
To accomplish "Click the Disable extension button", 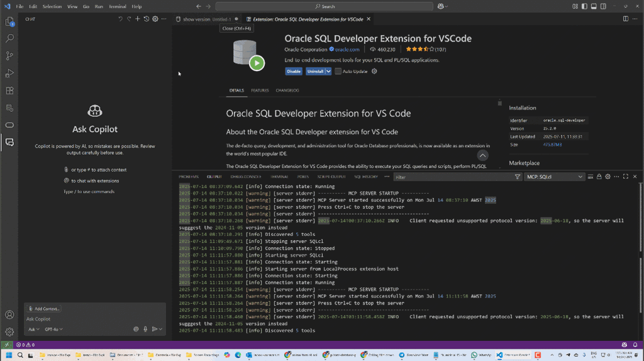I will click(x=293, y=71).
